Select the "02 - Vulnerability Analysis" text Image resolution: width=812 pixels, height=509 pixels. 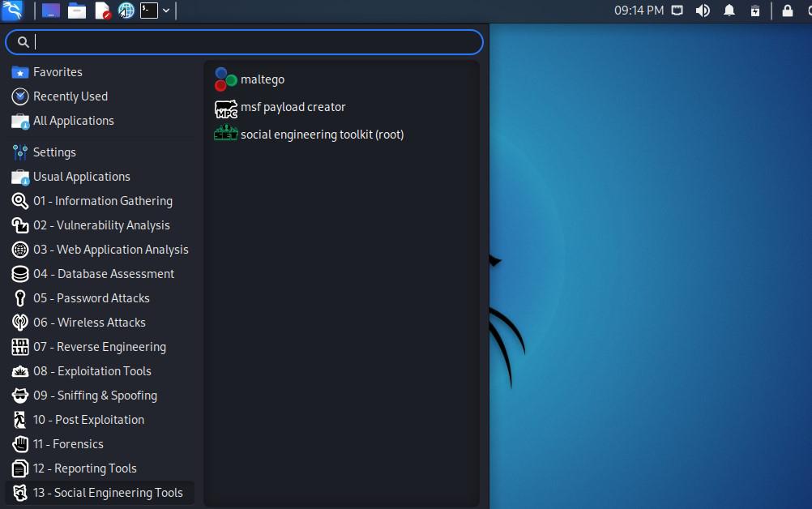101,225
